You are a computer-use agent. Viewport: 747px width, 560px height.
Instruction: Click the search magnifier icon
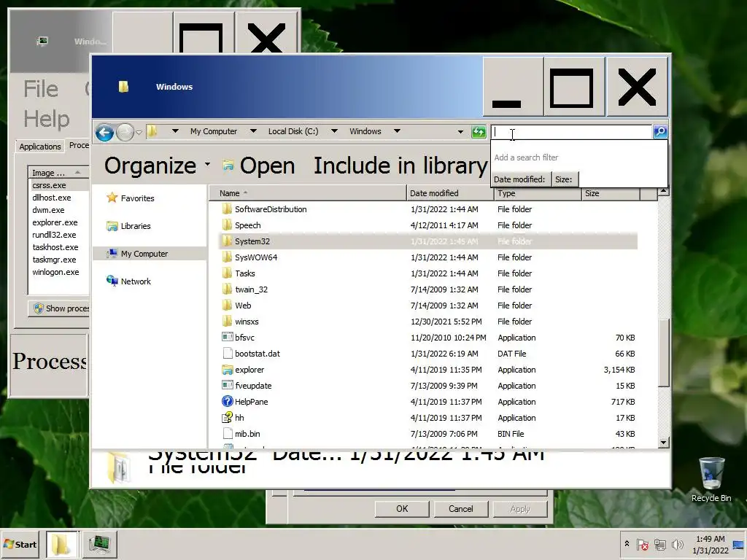(660, 131)
